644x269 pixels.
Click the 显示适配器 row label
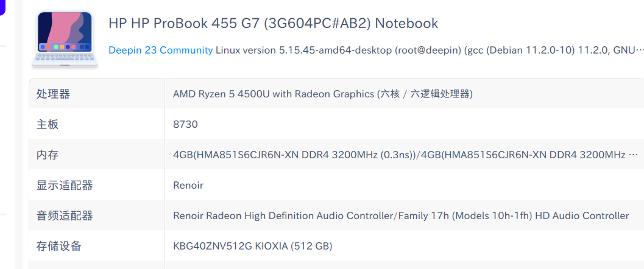point(65,185)
